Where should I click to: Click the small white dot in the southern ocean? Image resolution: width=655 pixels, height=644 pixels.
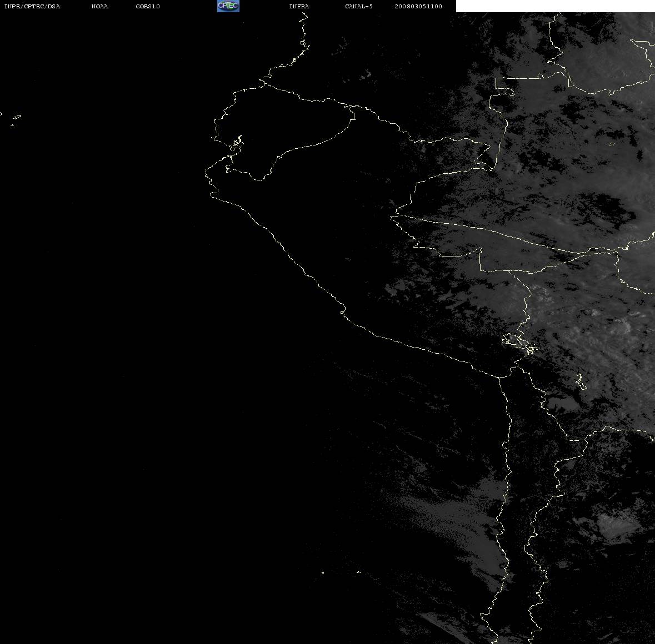click(323, 572)
